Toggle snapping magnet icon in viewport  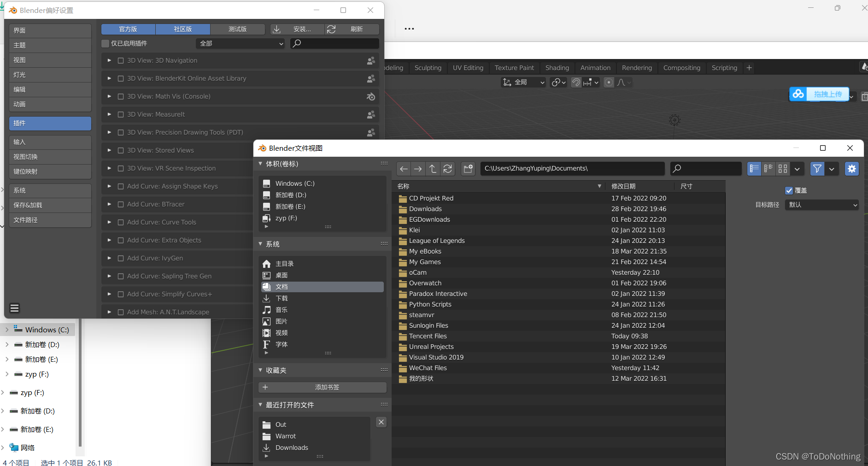(x=576, y=82)
